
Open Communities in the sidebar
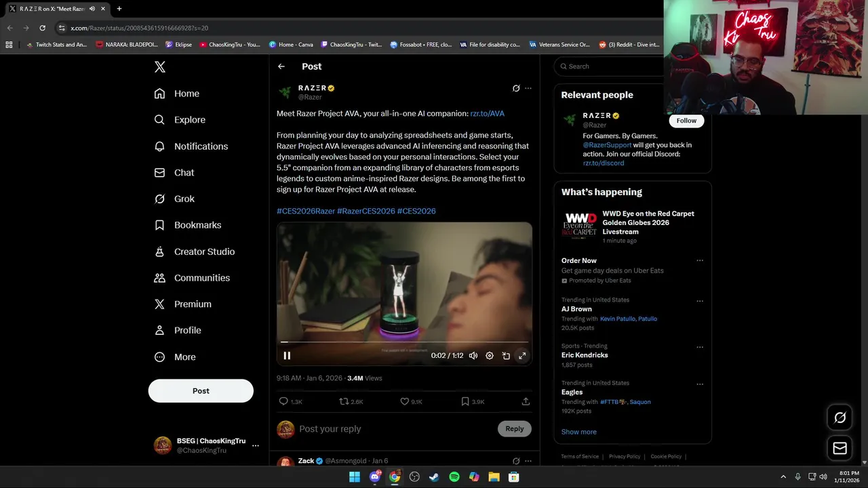(191, 278)
